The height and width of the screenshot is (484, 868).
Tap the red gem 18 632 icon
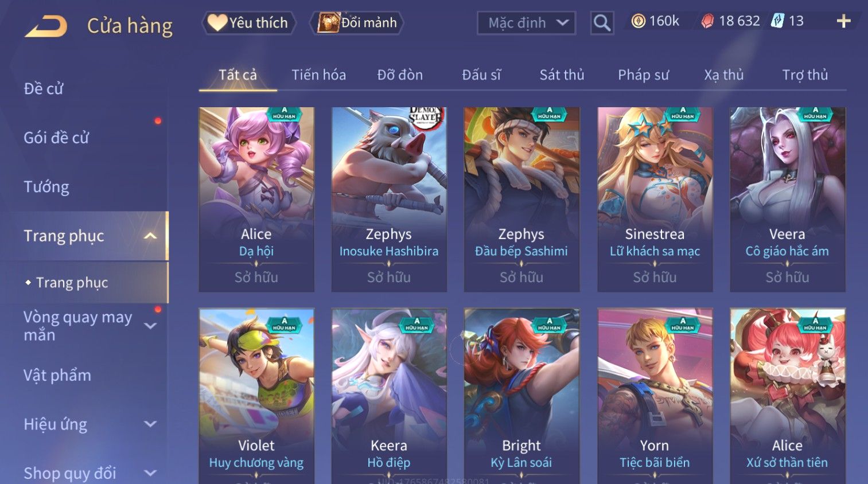[x=707, y=21]
